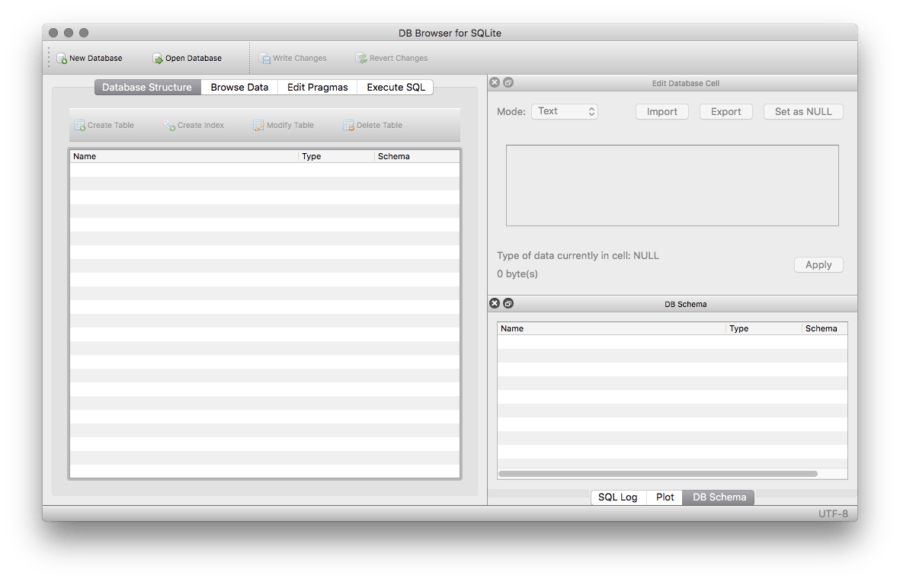Viewport: 900px width, 582px height.
Task: Click the Apply button
Action: click(x=818, y=265)
